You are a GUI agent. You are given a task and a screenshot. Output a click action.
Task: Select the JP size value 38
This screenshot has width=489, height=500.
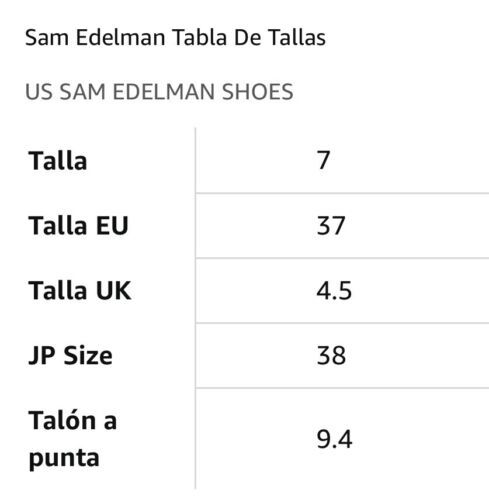(x=331, y=356)
